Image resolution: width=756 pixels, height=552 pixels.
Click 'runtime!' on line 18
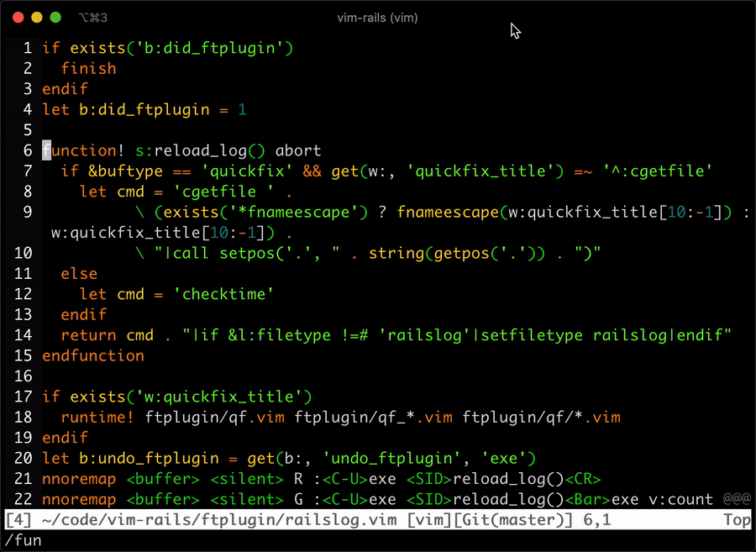(98, 417)
